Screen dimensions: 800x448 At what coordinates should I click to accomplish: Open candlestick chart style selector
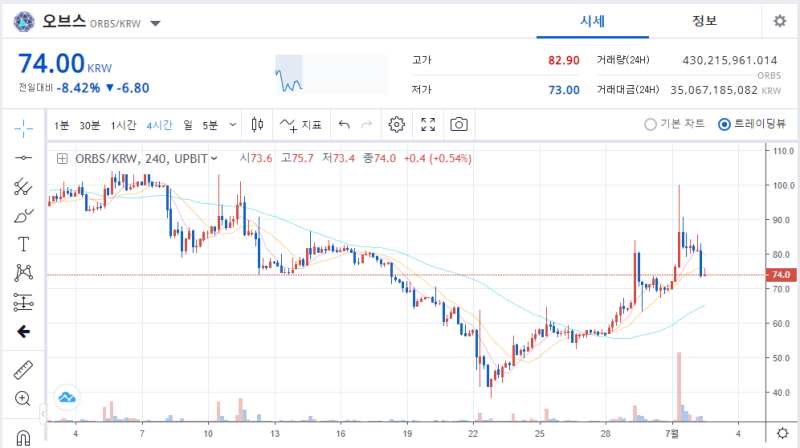point(257,125)
